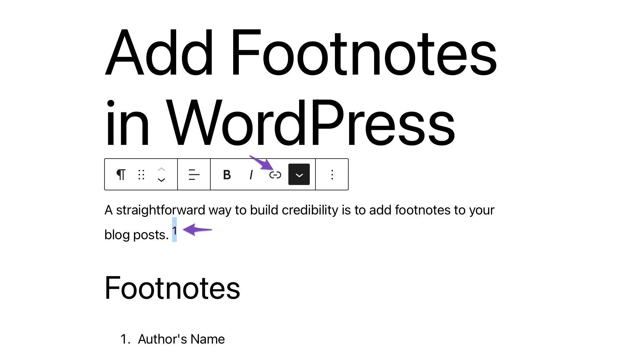
Task: Click the title 'Add Footnotes in WordPress'
Action: (300, 87)
